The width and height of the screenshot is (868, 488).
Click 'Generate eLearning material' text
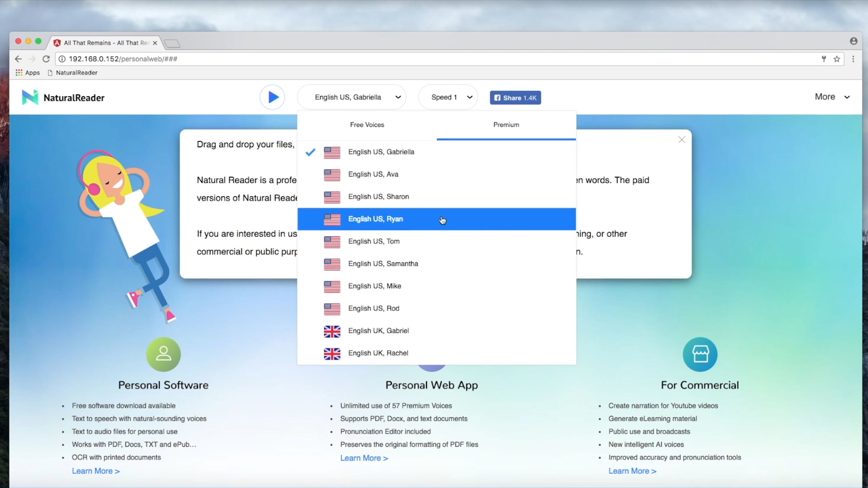click(653, 419)
